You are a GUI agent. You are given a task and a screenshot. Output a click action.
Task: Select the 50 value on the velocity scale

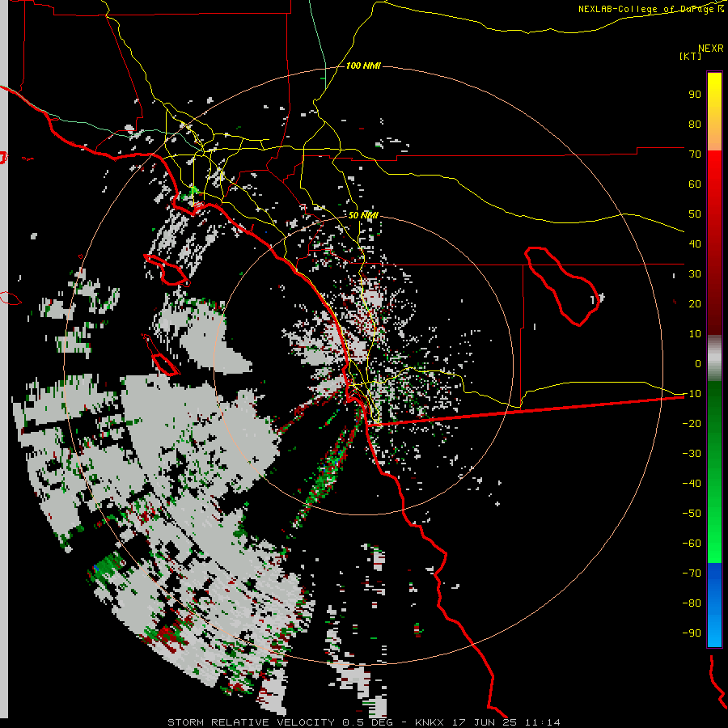695,214
